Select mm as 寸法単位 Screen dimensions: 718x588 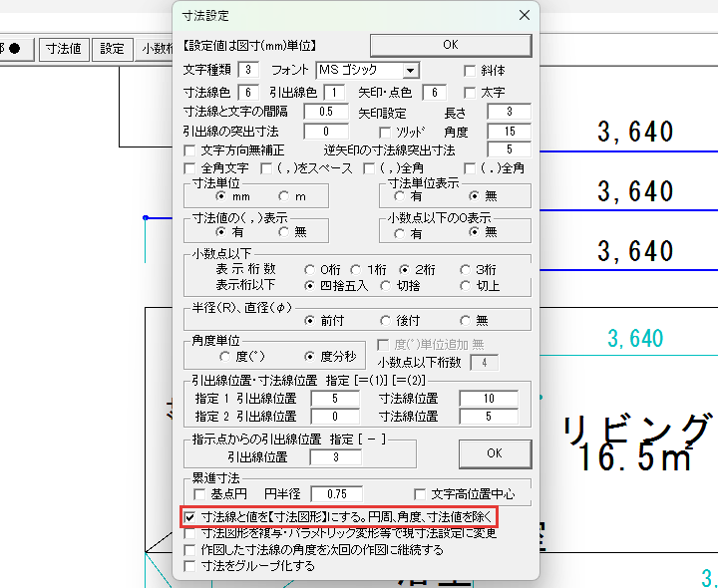[221, 196]
